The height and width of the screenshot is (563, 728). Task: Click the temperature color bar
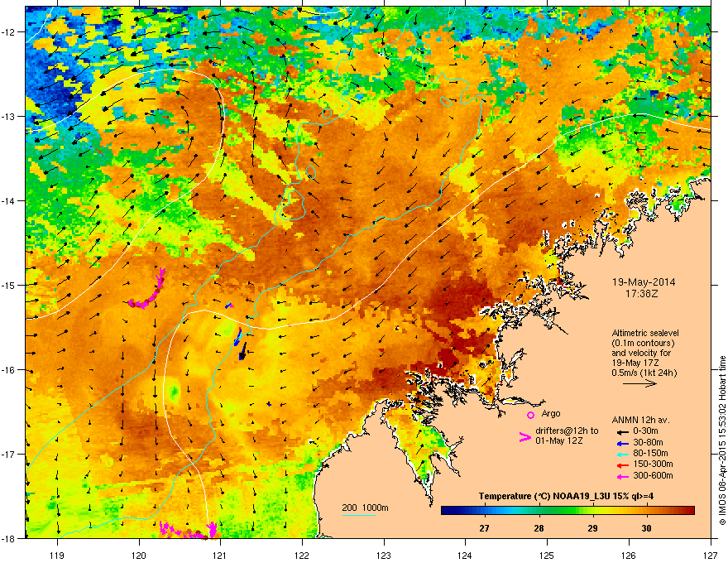[x=568, y=511]
